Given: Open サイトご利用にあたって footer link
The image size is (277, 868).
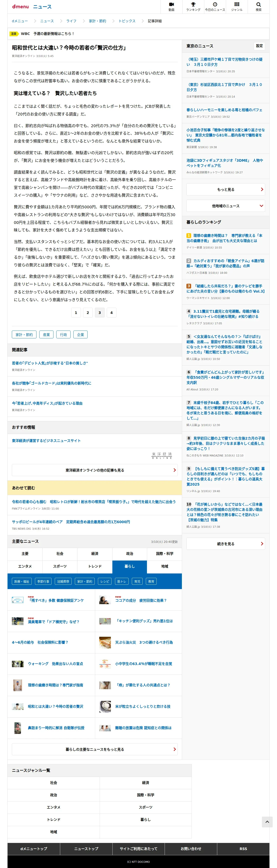Looking at the screenshot, I should pos(138,849).
